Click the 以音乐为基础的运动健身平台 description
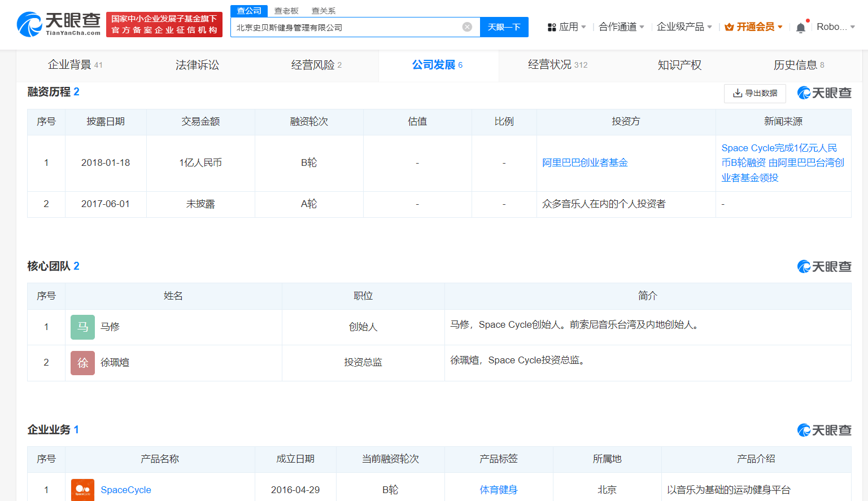868x501 pixels. click(x=729, y=490)
